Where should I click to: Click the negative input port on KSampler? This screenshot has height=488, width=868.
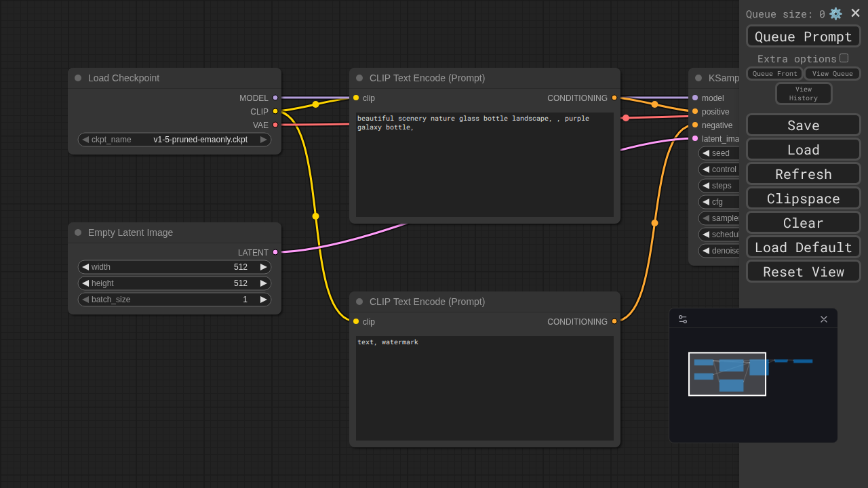click(x=695, y=125)
